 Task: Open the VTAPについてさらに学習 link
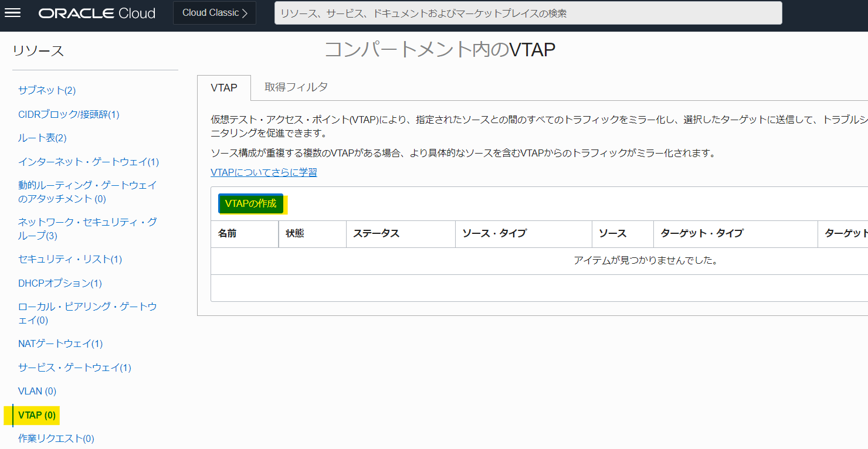[x=264, y=172]
